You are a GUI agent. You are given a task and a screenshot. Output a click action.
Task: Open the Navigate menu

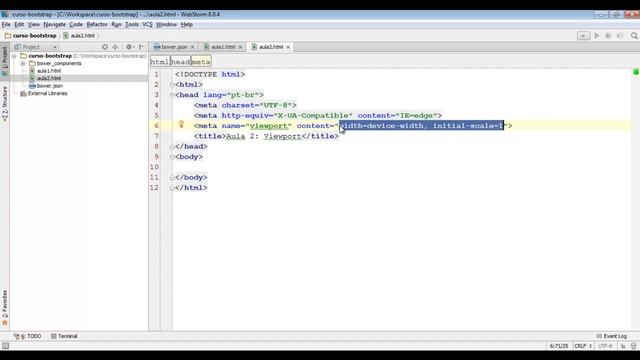click(x=55, y=24)
